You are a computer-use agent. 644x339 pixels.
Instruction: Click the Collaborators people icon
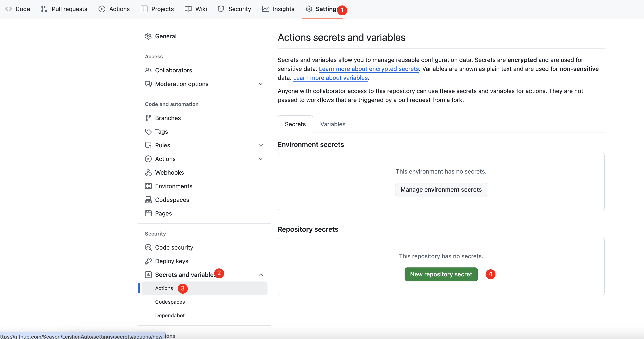148,70
